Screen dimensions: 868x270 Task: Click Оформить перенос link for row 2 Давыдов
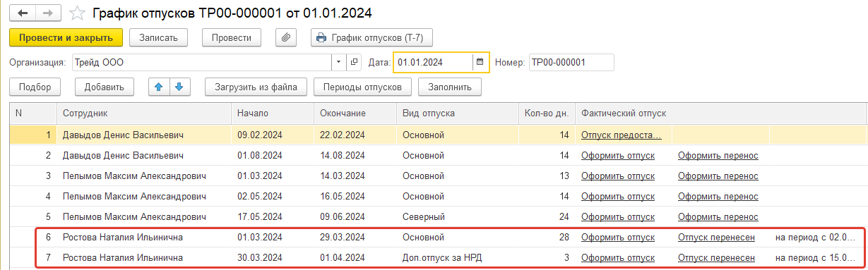(718, 155)
